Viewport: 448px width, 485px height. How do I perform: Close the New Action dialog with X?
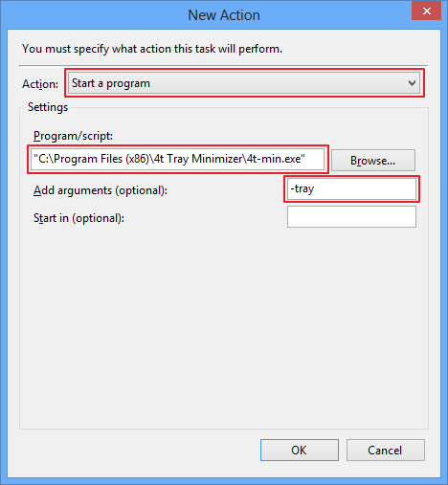[426, 11]
